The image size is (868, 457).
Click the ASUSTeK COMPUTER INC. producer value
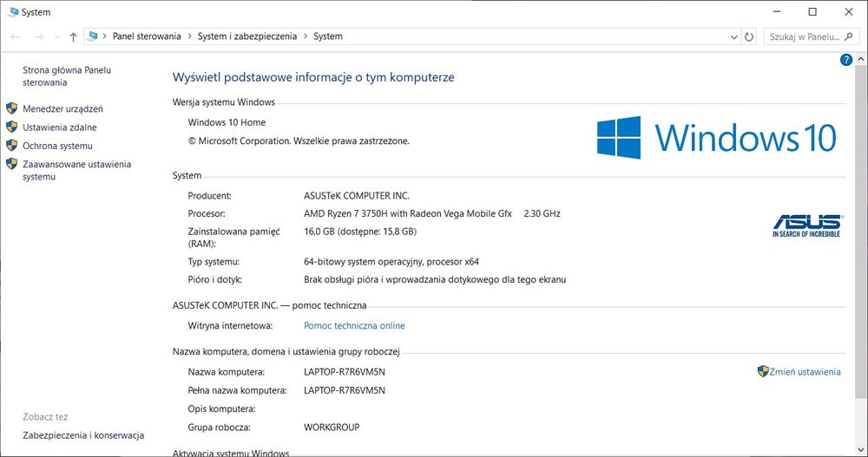[357, 196]
